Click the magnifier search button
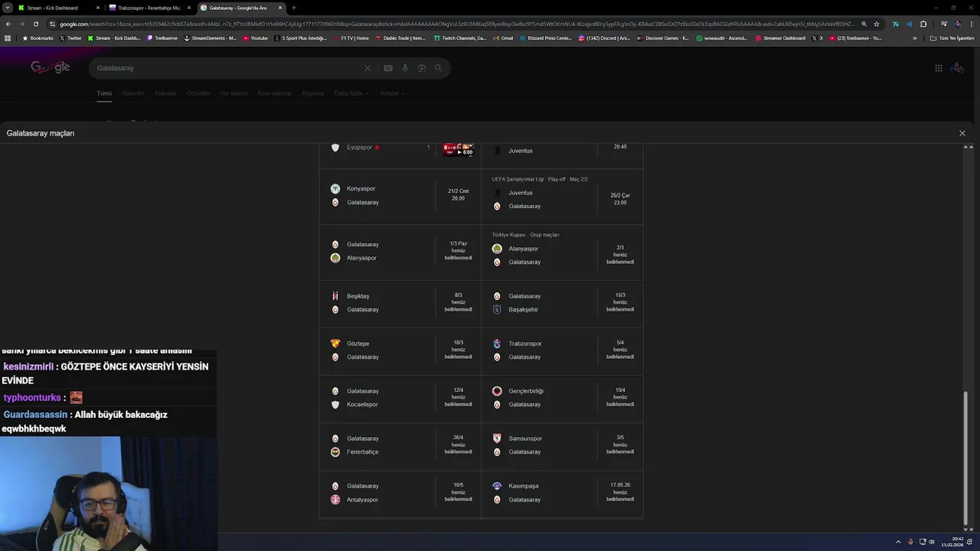The image size is (980, 551). [439, 68]
